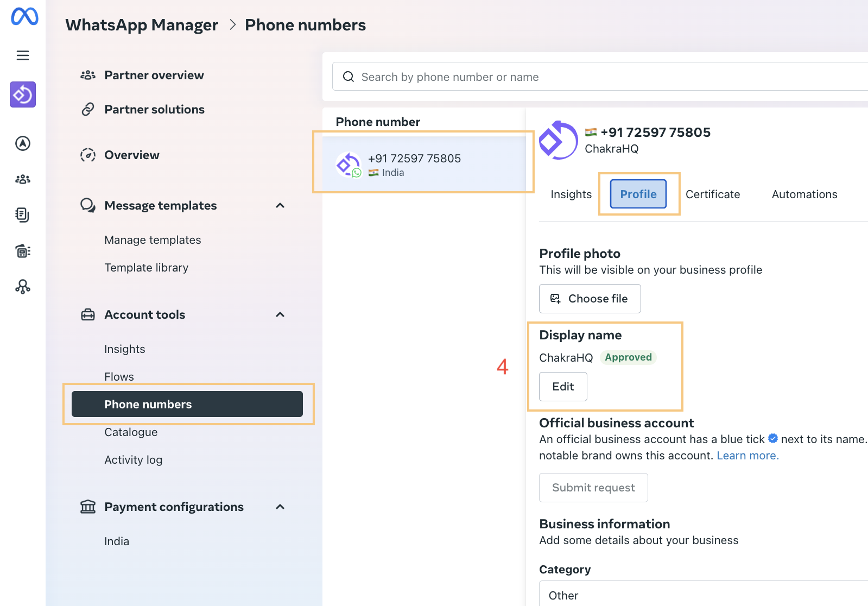Click Edit under Display name
The image size is (868, 606).
[x=563, y=387]
